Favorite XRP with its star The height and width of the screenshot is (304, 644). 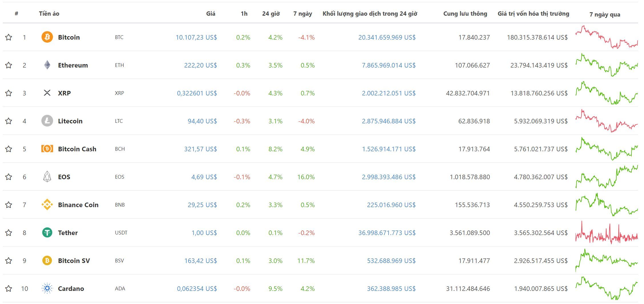click(9, 93)
